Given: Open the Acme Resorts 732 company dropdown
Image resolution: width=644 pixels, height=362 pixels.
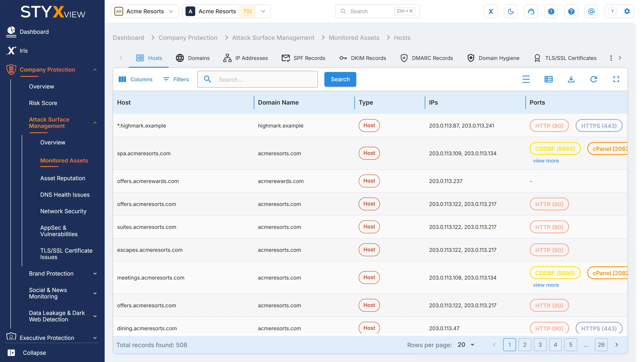Looking at the screenshot, I should pos(226,11).
